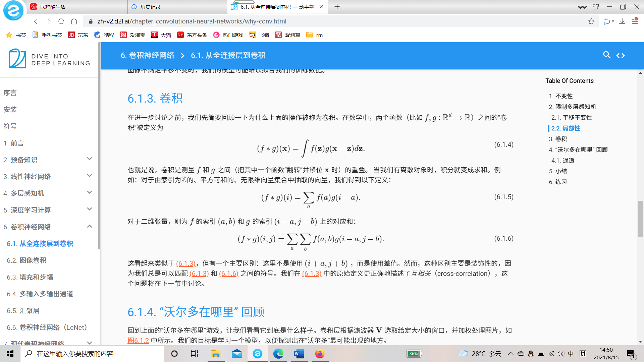This screenshot has height=362, width=644.
Task: Open the 京东 bookmark
Action: coord(78,35)
